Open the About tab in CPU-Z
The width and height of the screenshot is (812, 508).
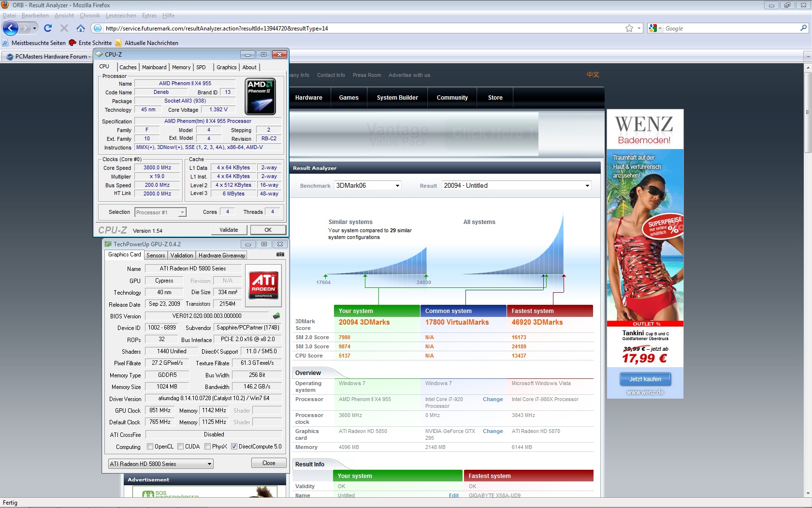coord(249,67)
